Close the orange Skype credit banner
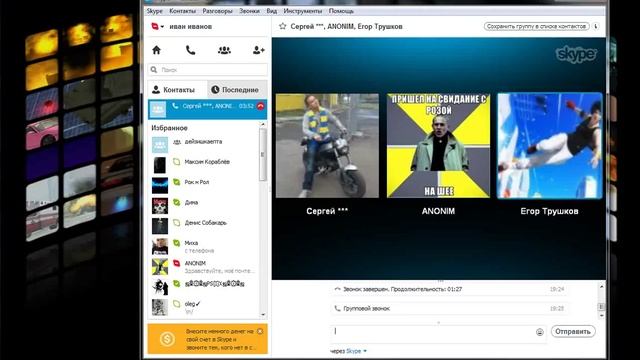Image resolution: width=640 pixels, height=360 pixels. point(260,331)
